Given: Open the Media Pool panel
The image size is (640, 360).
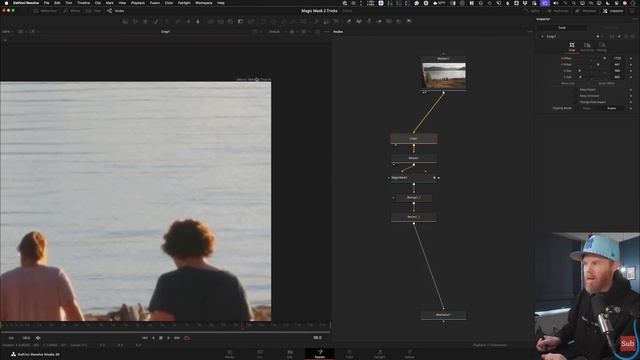Looking at the screenshot, I should click(x=45, y=11).
